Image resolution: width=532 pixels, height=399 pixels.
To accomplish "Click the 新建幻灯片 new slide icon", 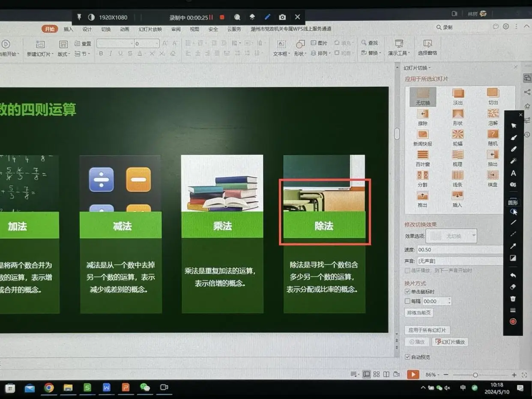I will click(x=40, y=45).
